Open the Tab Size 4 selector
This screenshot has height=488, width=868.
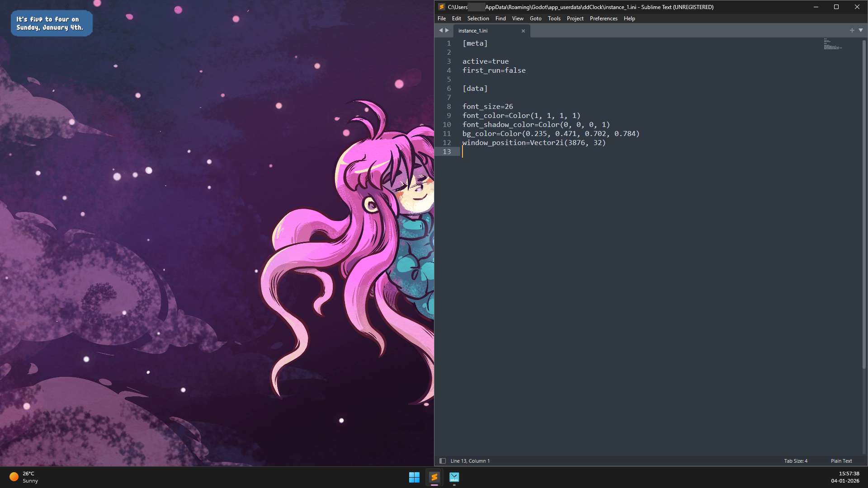coord(795,461)
